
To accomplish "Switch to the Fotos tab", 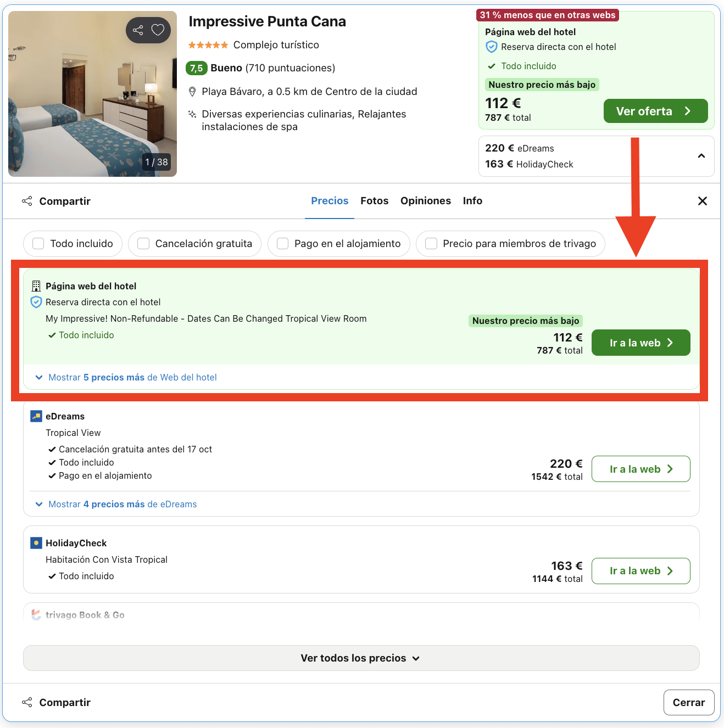I will pyautogui.click(x=374, y=201).
